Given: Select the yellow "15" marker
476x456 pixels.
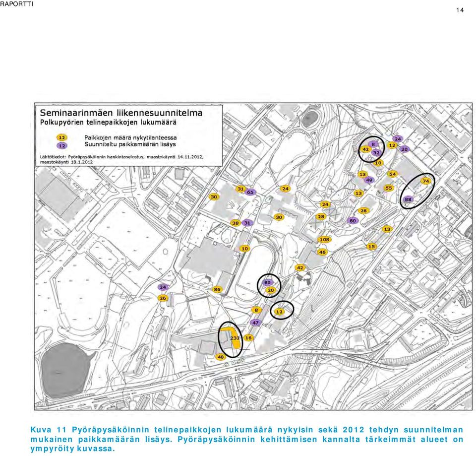Looking at the screenshot, I should pos(371,247).
